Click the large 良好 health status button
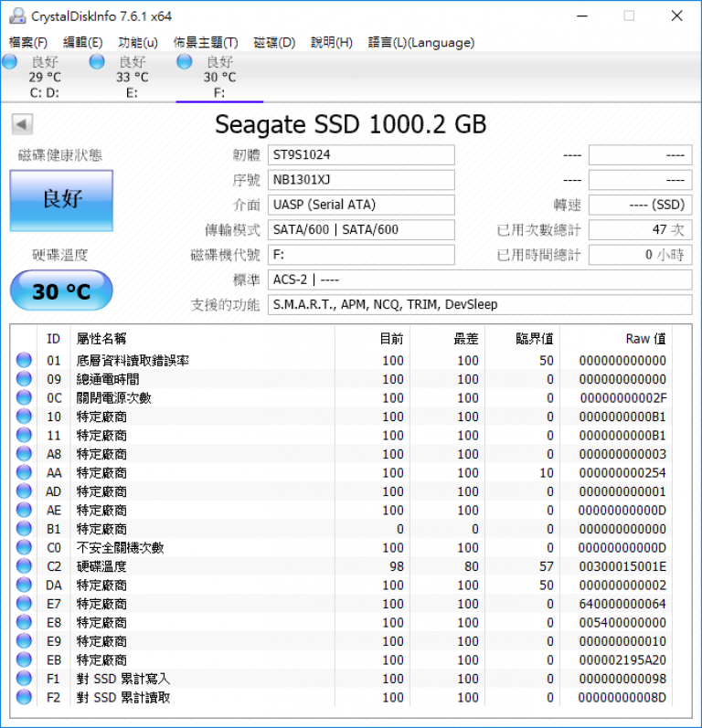The height and width of the screenshot is (728, 702). [61, 201]
